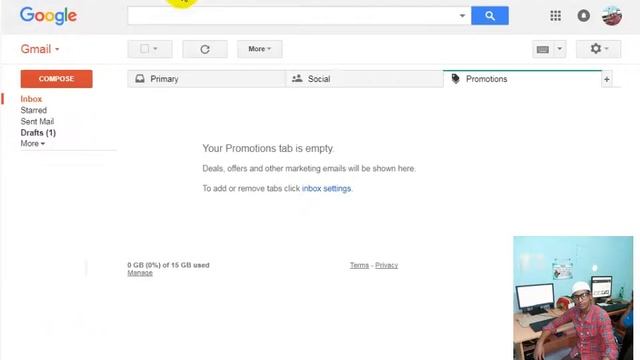Open the account profile picture
This screenshot has width=640, height=360.
point(611,16)
